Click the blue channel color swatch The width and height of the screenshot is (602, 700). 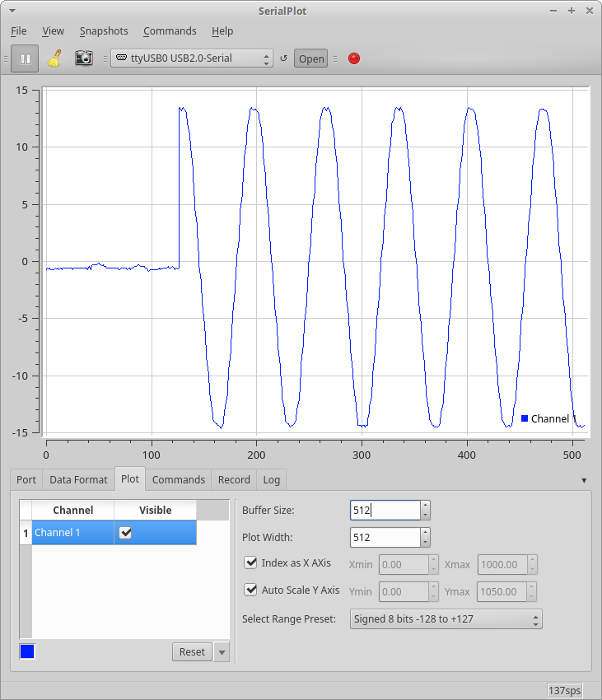pyautogui.click(x=27, y=652)
